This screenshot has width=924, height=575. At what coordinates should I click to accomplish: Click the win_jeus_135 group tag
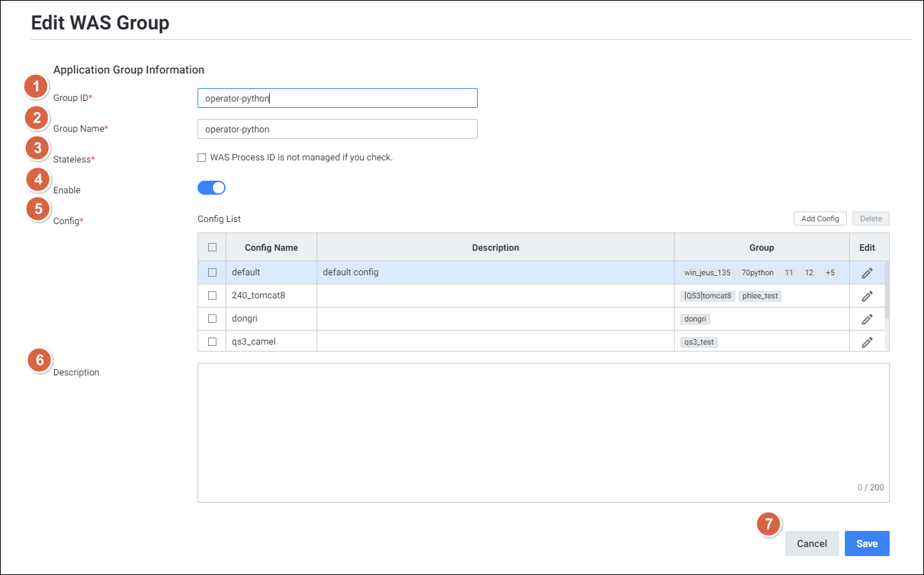[706, 272]
